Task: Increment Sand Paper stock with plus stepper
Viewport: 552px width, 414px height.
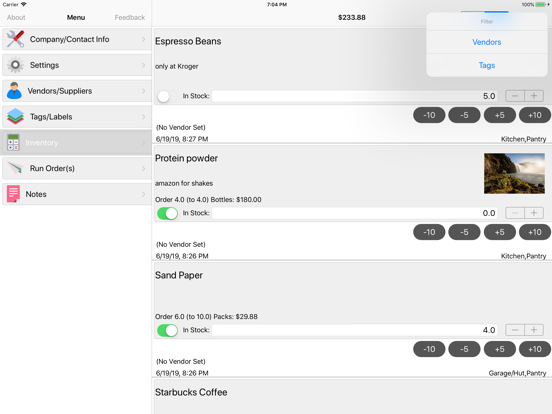Action: [534, 330]
